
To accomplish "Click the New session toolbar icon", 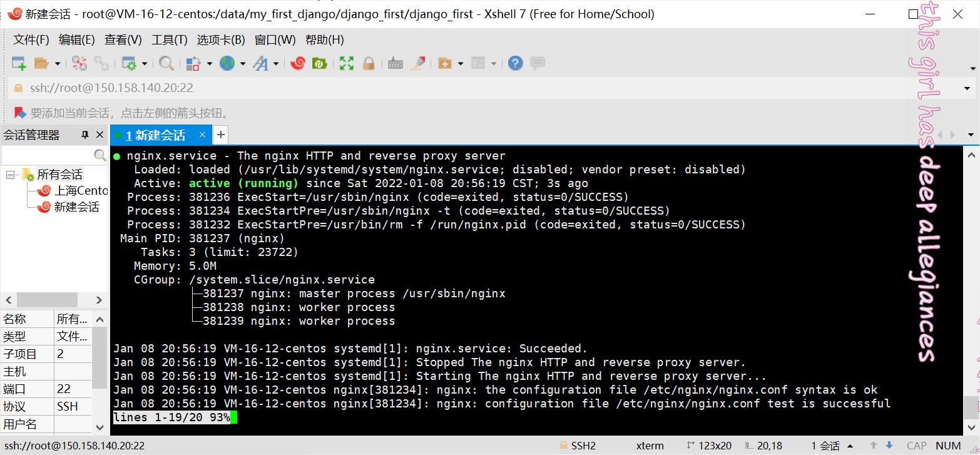I will (x=19, y=63).
